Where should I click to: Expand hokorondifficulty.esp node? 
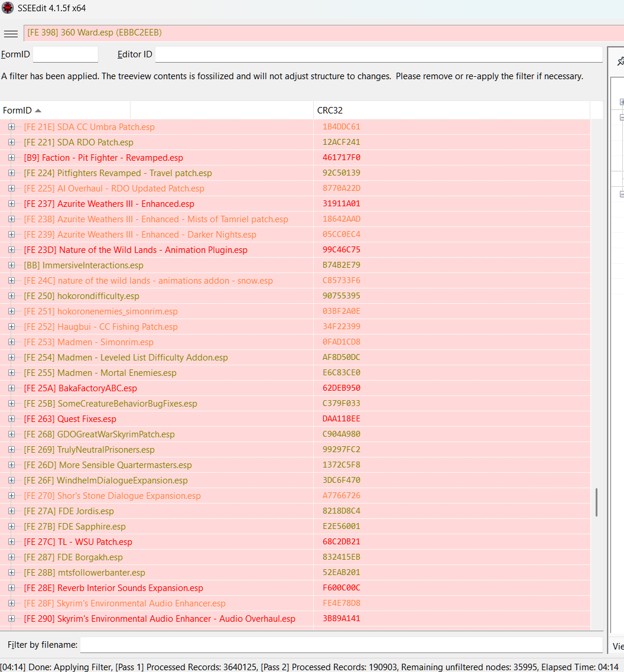(x=12, y=296)
